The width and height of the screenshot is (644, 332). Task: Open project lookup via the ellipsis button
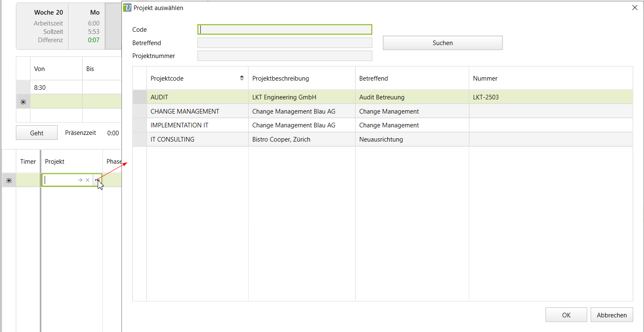[x=97, y=180]
